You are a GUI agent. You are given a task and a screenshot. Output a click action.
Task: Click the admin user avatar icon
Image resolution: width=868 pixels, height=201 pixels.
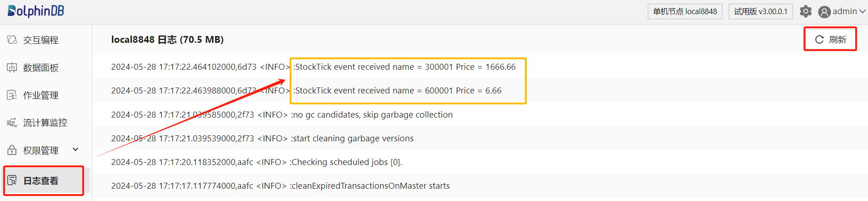point(824,12)
